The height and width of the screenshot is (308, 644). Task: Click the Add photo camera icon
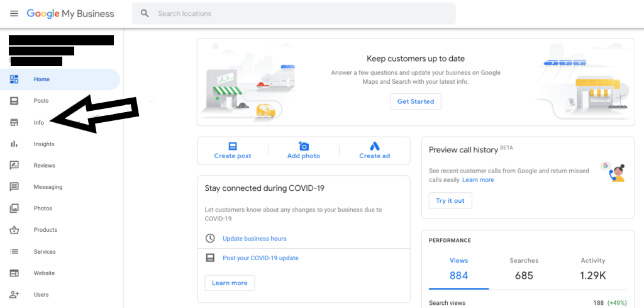point(304,145)
